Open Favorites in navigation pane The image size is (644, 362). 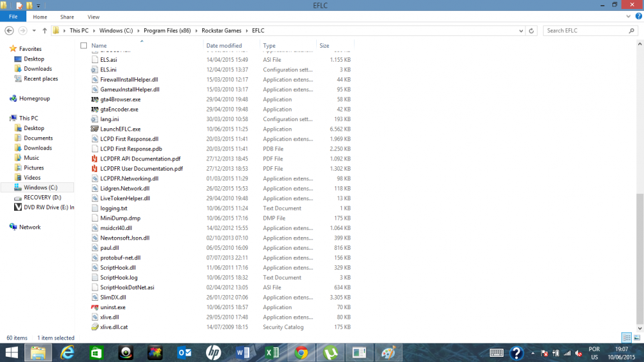[x=30, y=49]
